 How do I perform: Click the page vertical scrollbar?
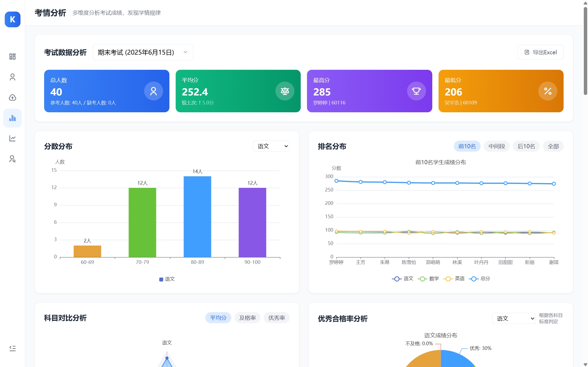tap(585, 51)
